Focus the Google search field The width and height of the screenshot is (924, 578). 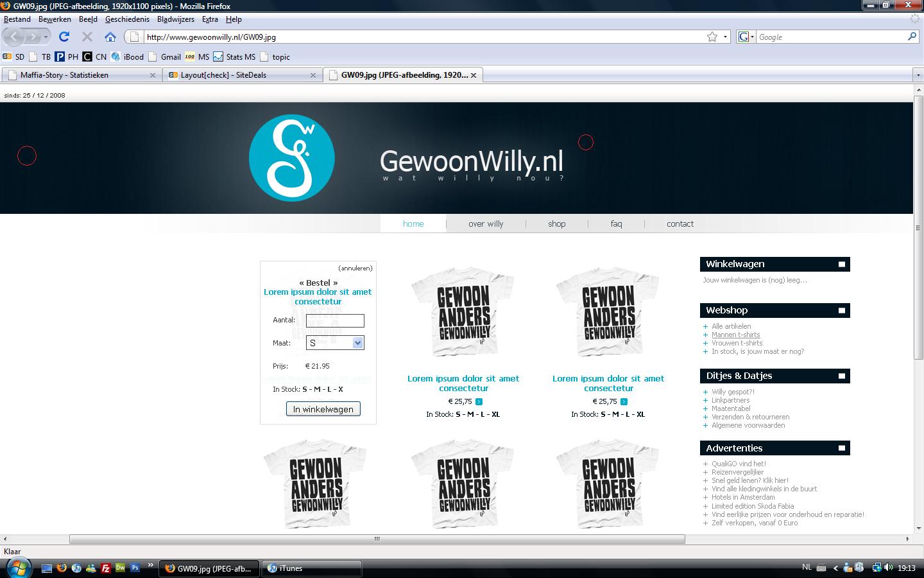[x=831, y=37]
